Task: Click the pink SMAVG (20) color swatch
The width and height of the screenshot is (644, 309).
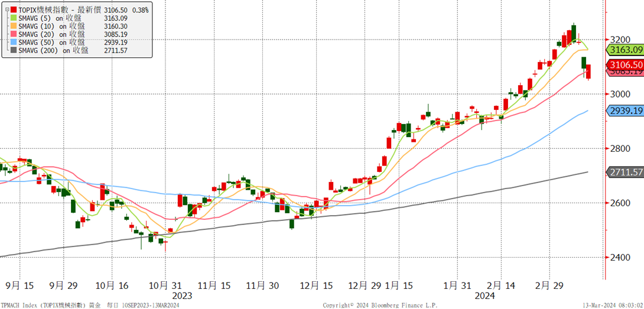Action: [x=14, y=34]
